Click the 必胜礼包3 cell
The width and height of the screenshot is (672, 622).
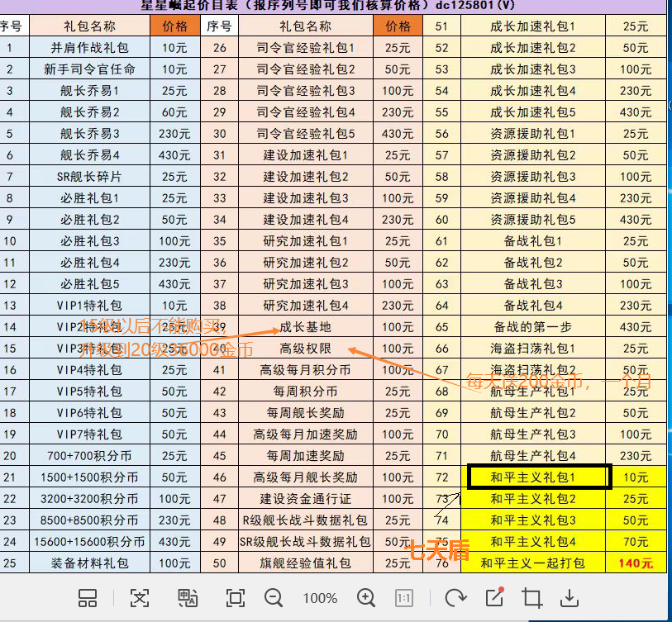[x=89, y=240]
